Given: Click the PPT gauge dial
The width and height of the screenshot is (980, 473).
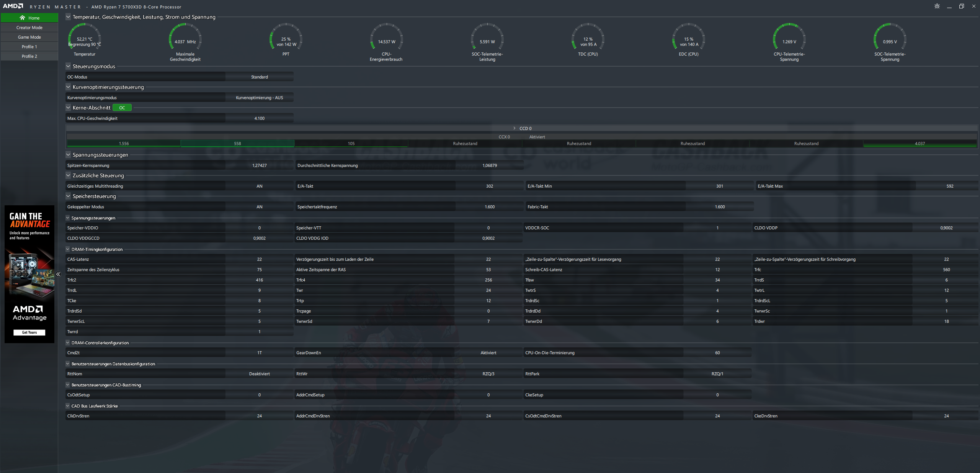Looking at the screenshot, I should pos(286,38).
